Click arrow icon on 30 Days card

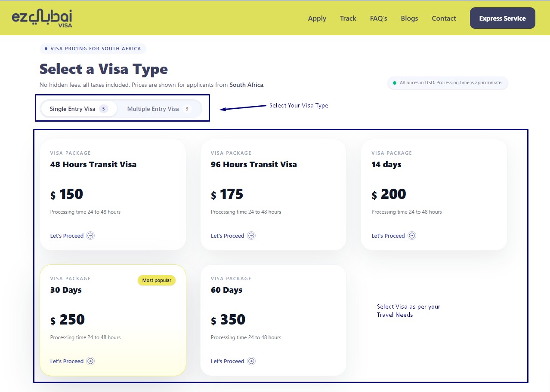pos(90,361)
